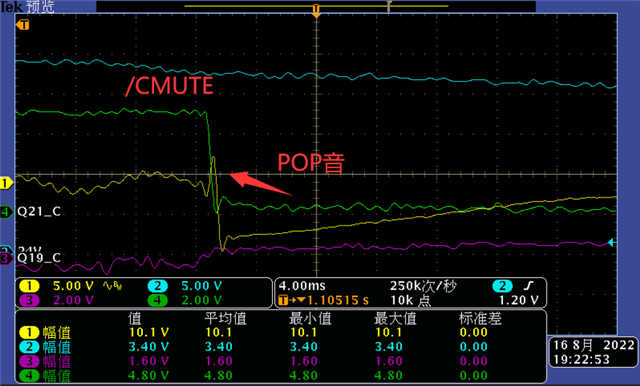Click the trigger delay 1.10515 s readout
Image resolution: width=640 pixels, height=386 pixels.
pyautogui.click(x=323, y=301)
